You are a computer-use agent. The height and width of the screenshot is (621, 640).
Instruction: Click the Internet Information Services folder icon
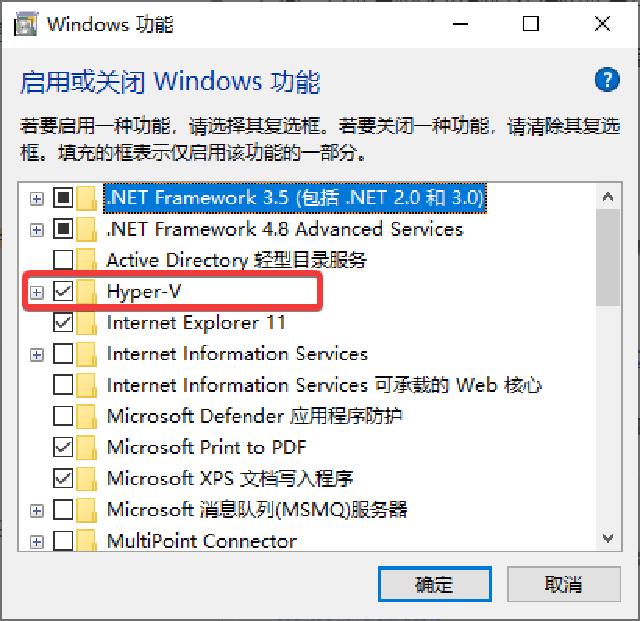(x=87, y=354)
